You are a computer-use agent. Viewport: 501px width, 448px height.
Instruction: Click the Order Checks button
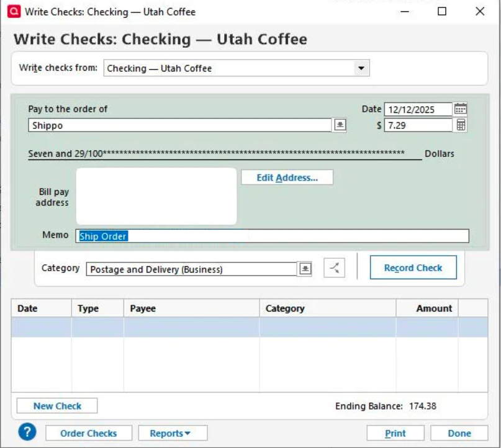89,433
